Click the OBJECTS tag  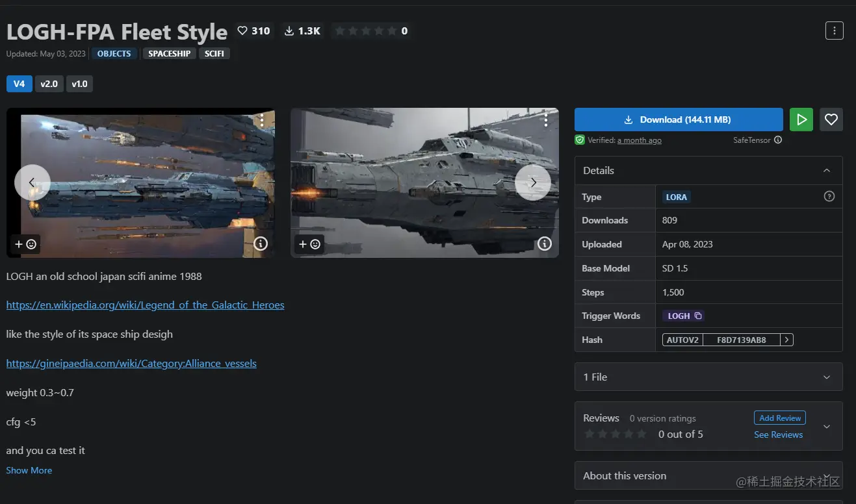(x=114, y=53)
